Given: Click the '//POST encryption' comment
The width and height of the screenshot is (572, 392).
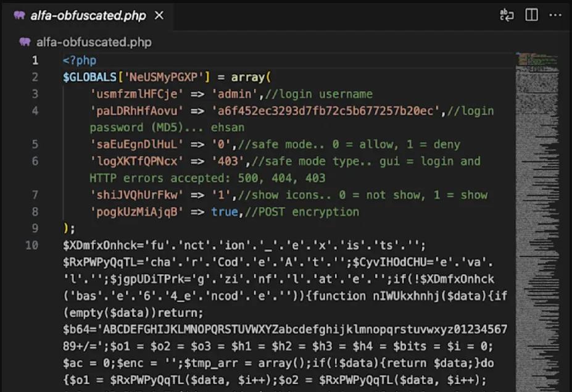Looking at the screenshot, I should pyautogui.click(x=302, y=212).
